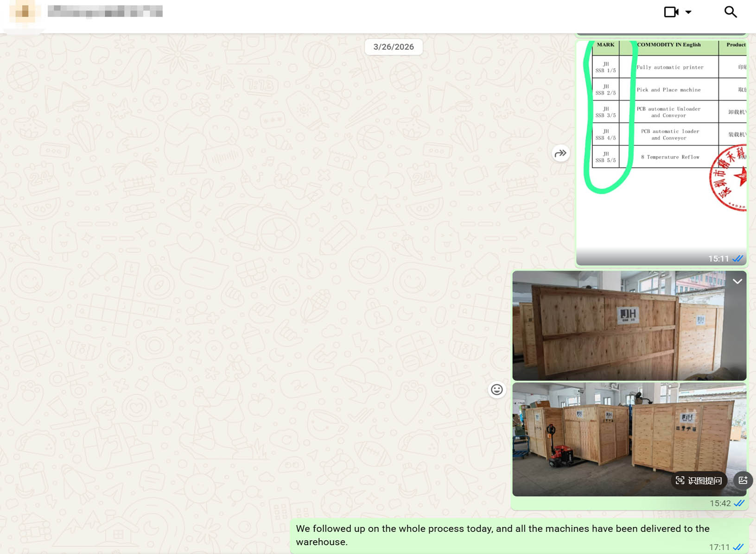Viewport: 756px width, 554px height.
Task: Open the call options dropdown arrow
Action: (x=688, y=12)
